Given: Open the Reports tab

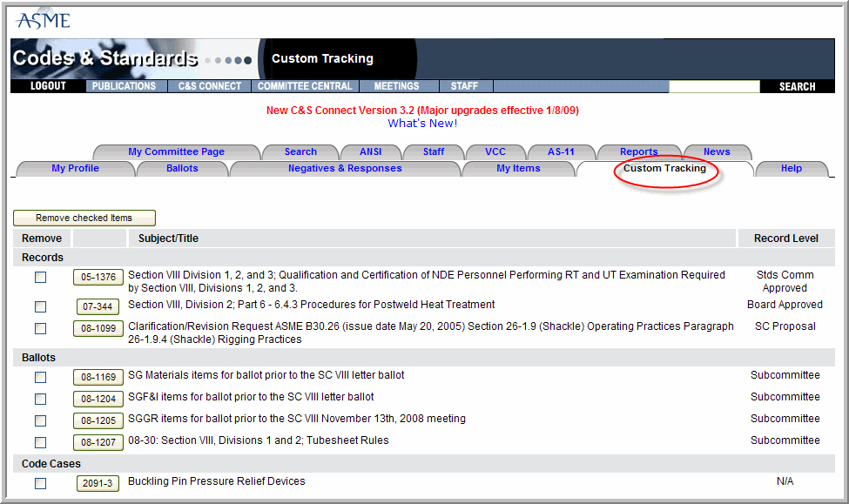Looking at the screenshot, I should (639, 151).
